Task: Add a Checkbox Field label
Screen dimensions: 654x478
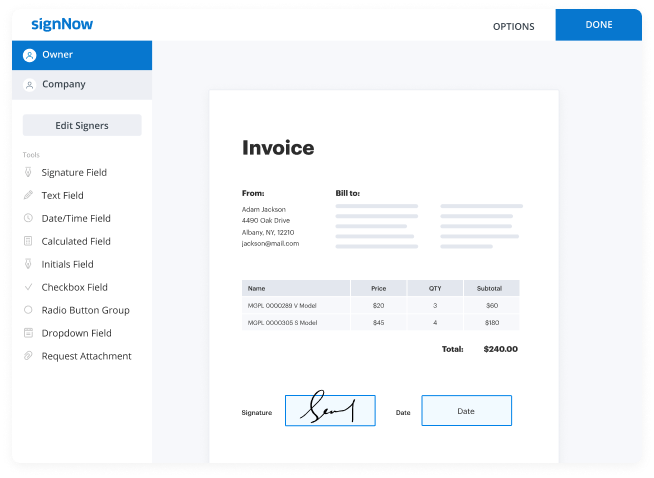Action: point(74,288)
